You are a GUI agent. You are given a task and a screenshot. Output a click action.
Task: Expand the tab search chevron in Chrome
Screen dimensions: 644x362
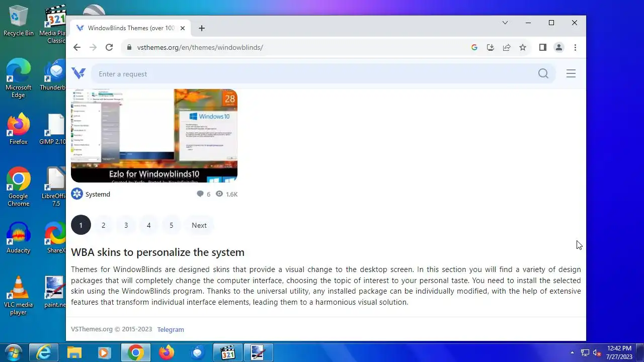pos(505,23)
